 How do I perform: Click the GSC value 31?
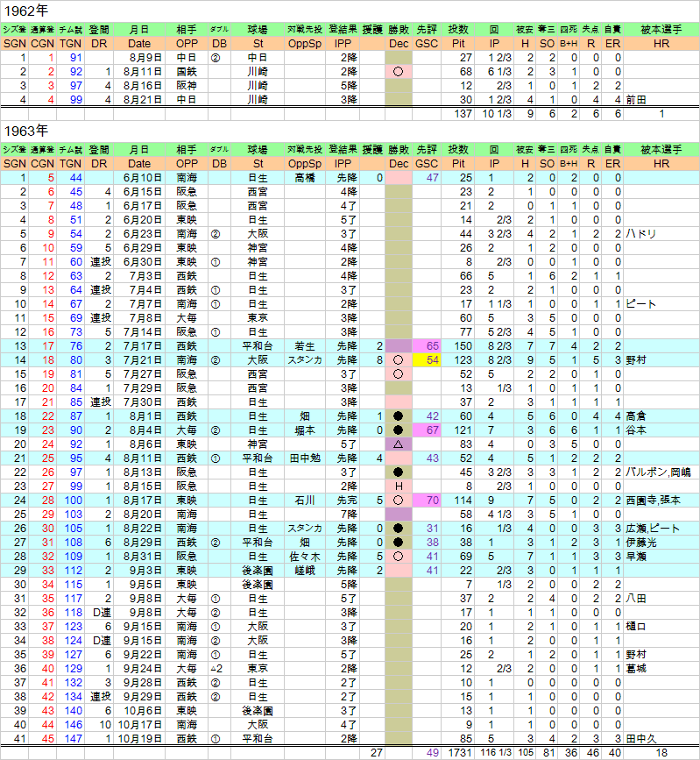click(427, 529)
